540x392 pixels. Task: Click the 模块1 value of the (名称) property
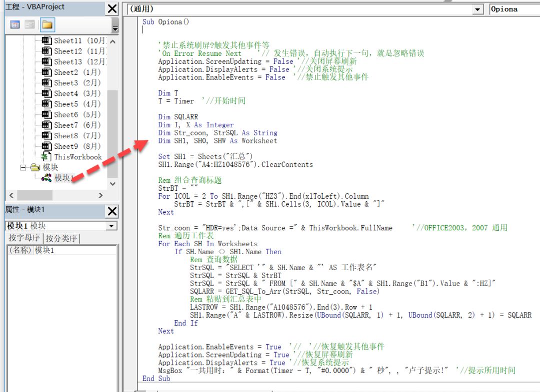[74, 250]
